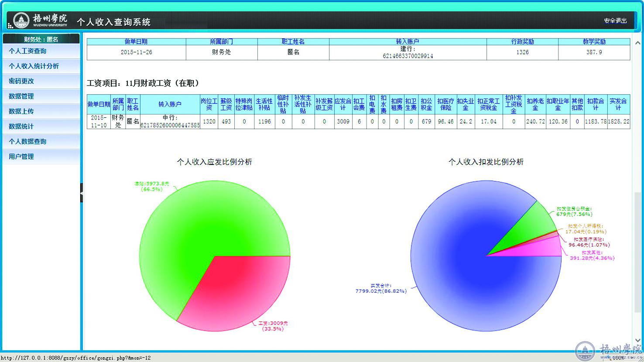
Task: Click the sidebar collapse arrow handle
Action: coord(81,193)
